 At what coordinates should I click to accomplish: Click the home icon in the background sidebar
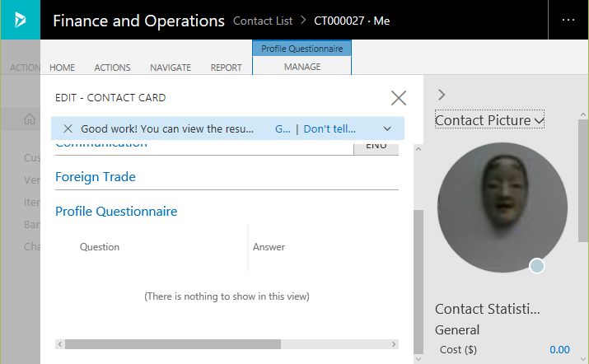30,119
